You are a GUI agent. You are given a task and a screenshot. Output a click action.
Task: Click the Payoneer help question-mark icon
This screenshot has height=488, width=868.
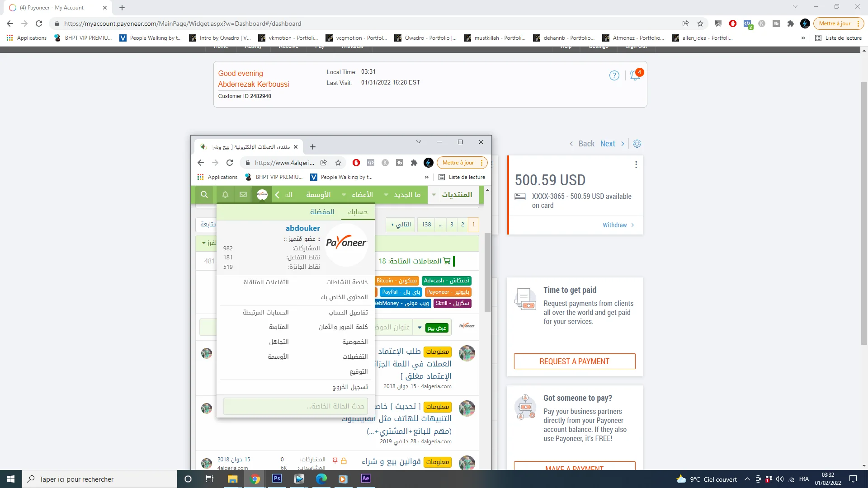pos(614,75)
